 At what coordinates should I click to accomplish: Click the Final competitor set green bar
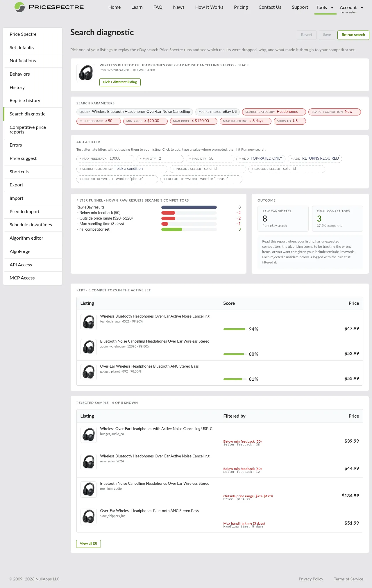[x=172, y=229]
